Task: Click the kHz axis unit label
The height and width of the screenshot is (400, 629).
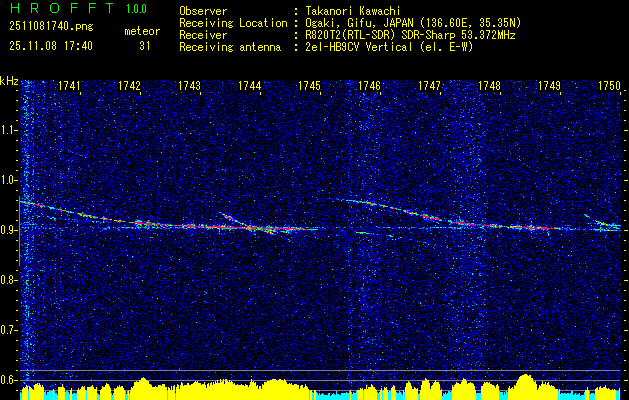Action: pos(9,81)
